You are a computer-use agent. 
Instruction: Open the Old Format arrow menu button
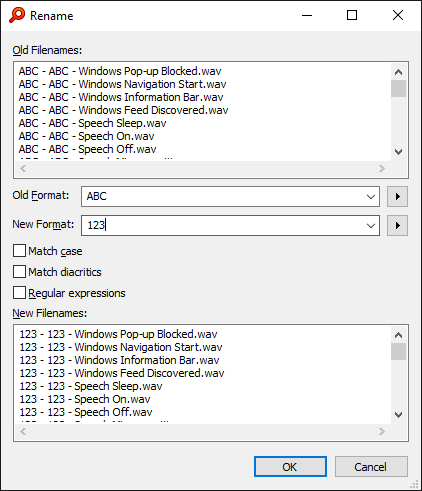tap(397, 196)
